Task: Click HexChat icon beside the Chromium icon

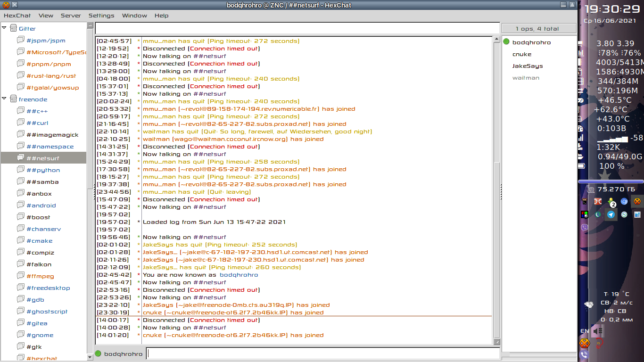Action: point(637,201)
